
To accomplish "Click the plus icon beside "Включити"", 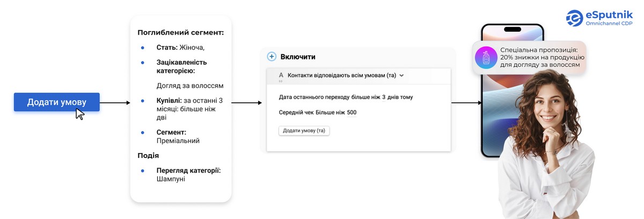I will pyautogui.click(x=271, y=57).
